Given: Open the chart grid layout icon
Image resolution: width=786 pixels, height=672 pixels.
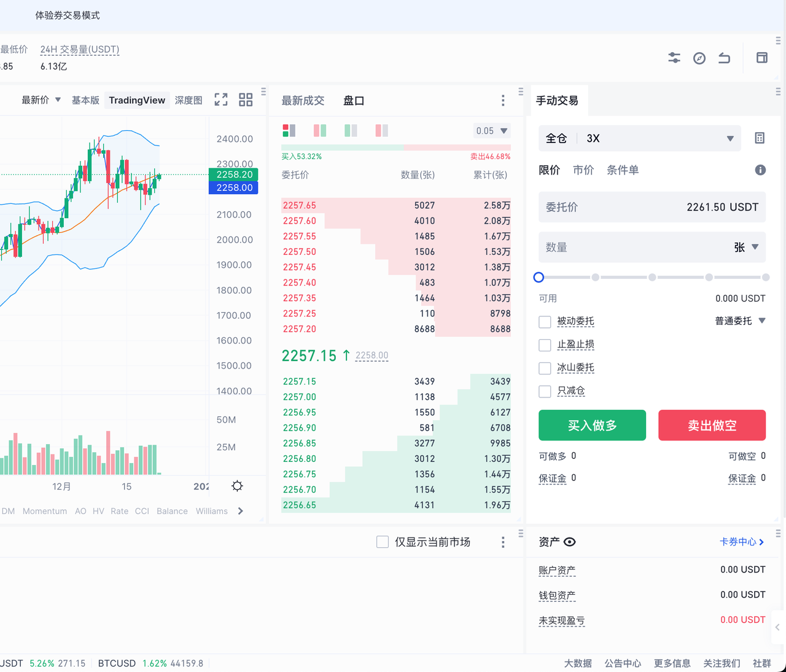Looking at the screenshot, I should point(246,100).
